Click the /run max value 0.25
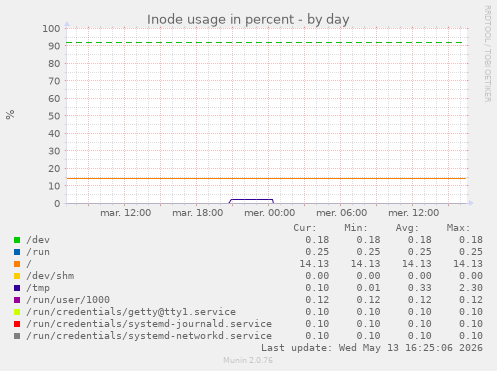The height and width of the screenshot is (371, 497). [x=471, y=252]
